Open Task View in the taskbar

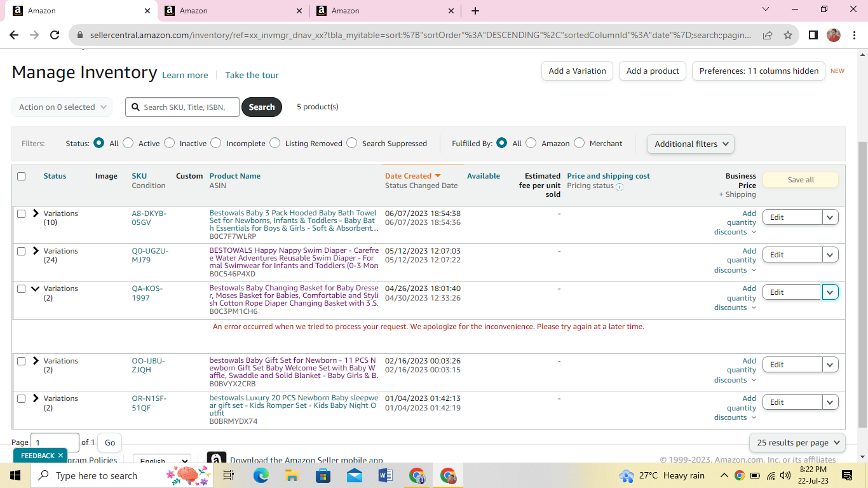point(229,475)
